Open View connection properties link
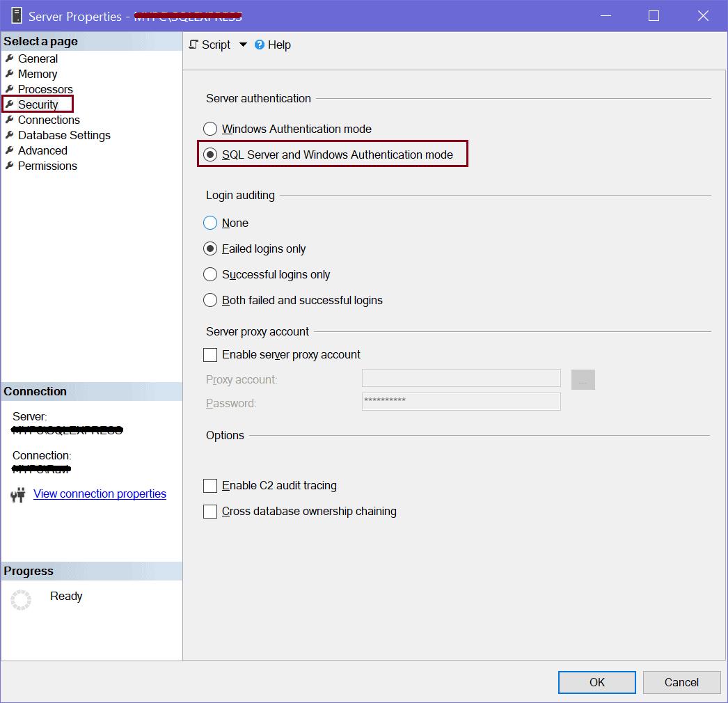 100,493
